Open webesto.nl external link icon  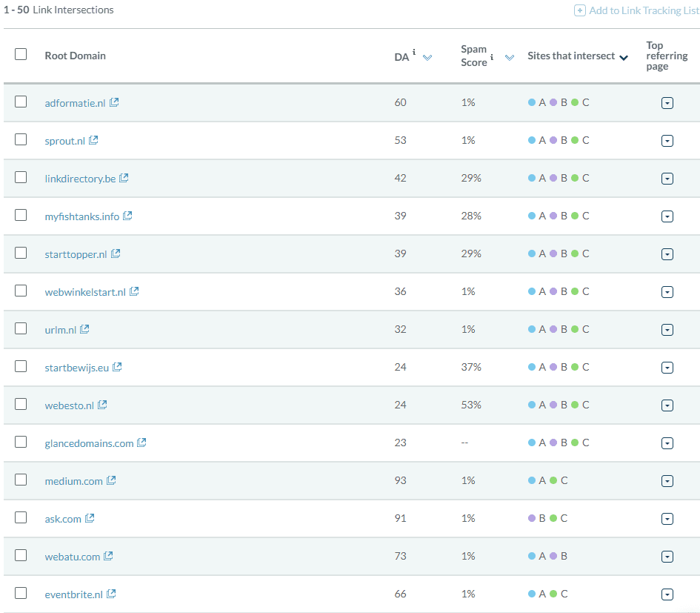[102, 405]
